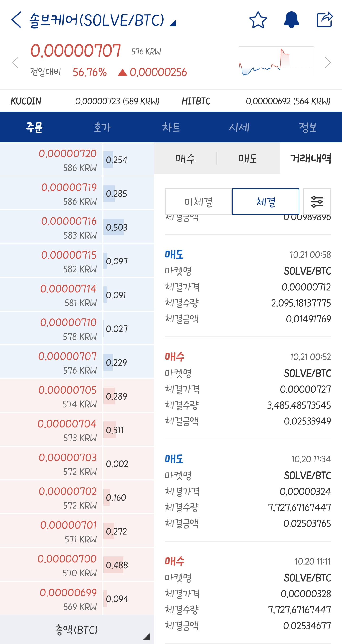Select bid price 0.00000705
Image resolution: width=342 pixels, height=644 pixels.
(x=51, y=396)
